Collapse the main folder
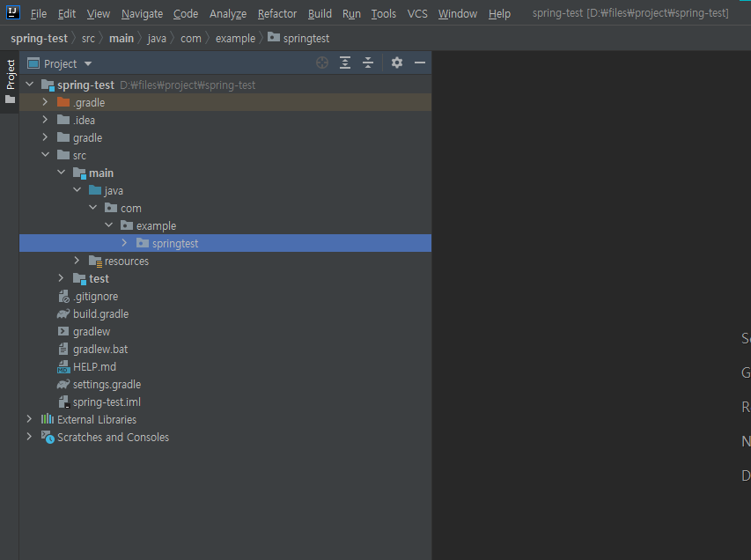 pos(60,173)
